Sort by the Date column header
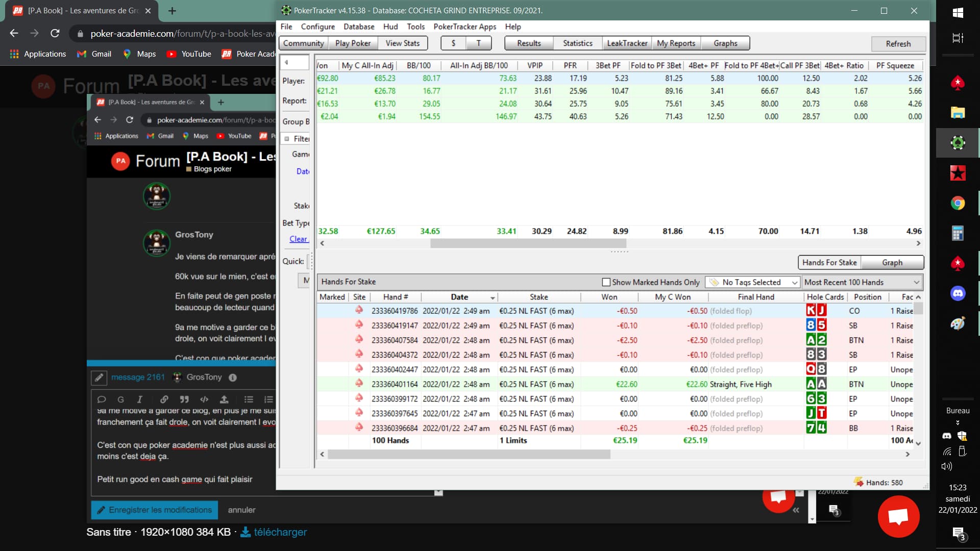This screenshot has width=980, height=551. (x=459, y=297)
